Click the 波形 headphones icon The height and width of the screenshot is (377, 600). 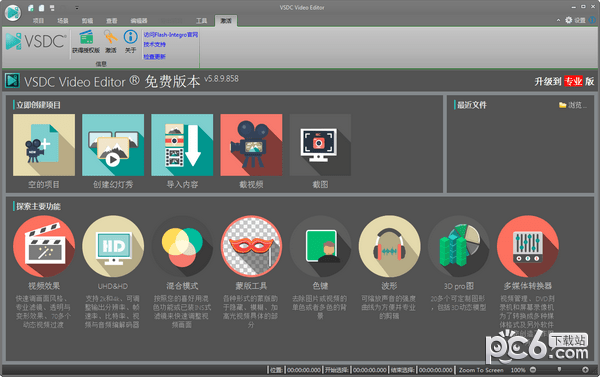tap(390, 246)
